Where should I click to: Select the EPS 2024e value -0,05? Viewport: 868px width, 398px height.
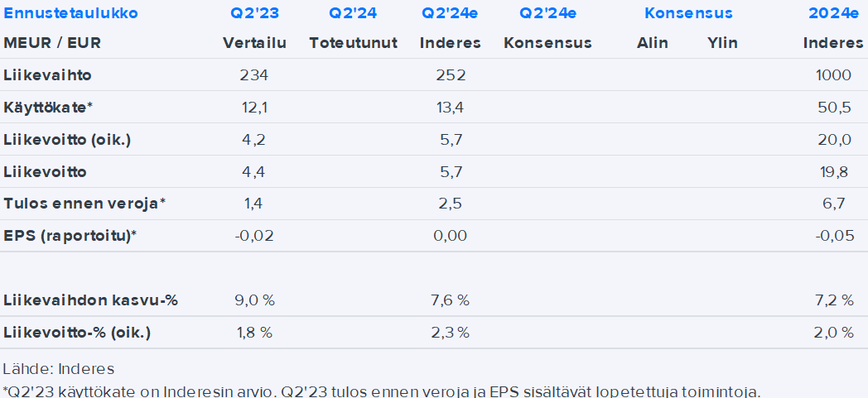click(833, 236)
